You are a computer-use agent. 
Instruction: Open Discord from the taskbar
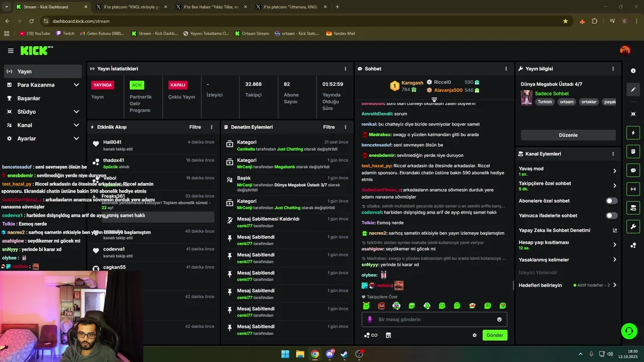pos(330,354)
